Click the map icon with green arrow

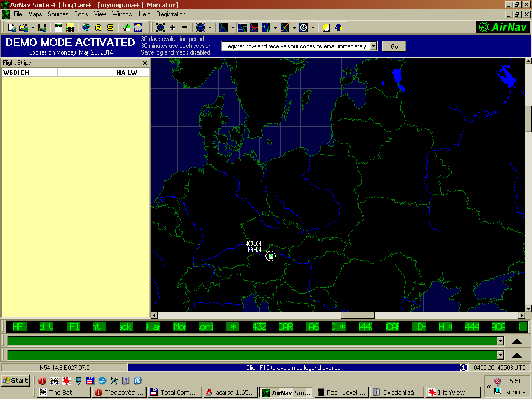coord(266,28)
